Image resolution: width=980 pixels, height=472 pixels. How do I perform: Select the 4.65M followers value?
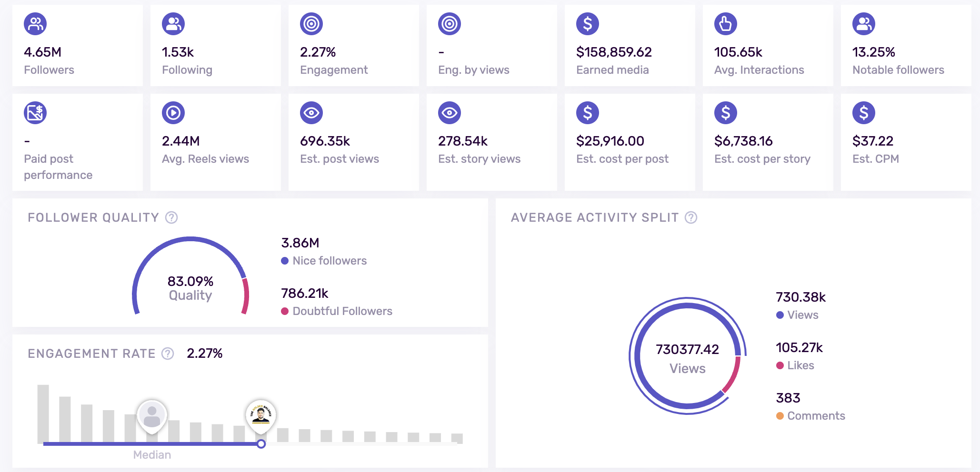point(43,52)
